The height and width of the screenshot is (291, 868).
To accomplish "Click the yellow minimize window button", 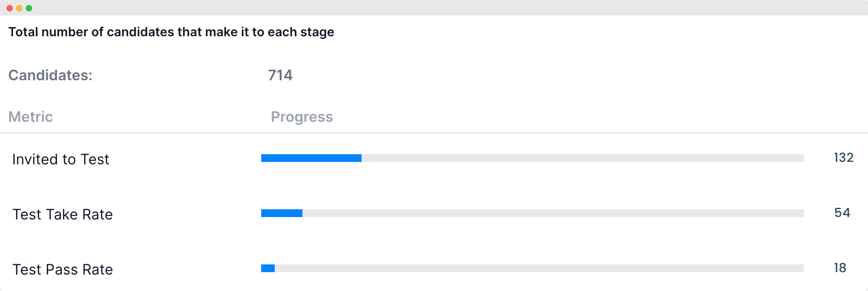I will 19,8.
